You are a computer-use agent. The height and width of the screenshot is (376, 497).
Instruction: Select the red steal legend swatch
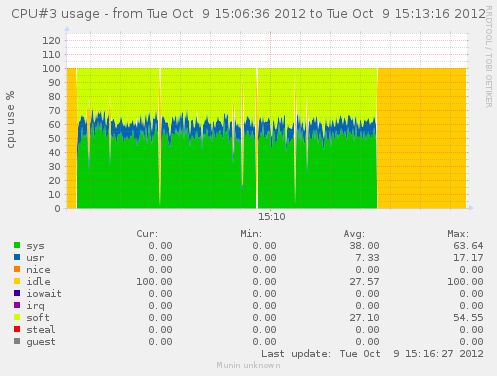click(x=17, y=329)
